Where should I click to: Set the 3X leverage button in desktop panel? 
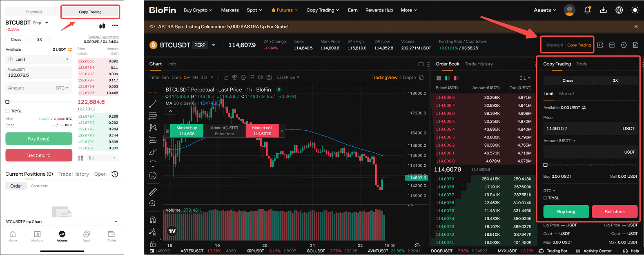pos(615,81)
